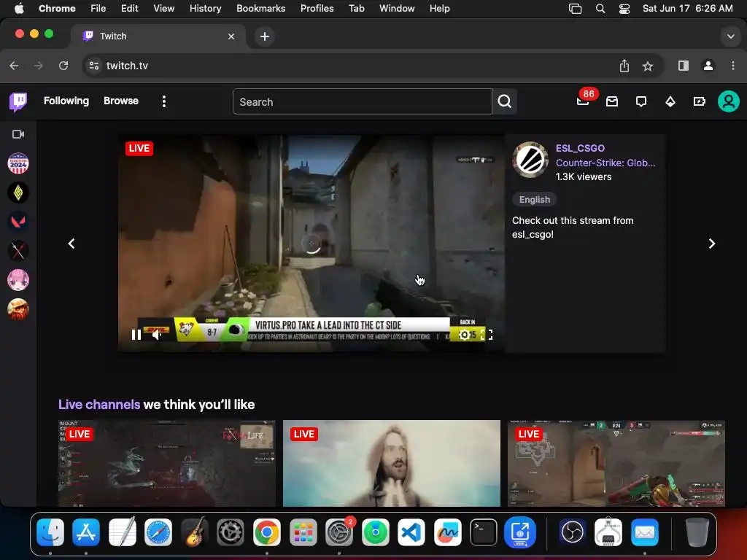Screen dimensions: 747x560
Task: Click the Live channels heading link
Action: click(x=99, y=404)
